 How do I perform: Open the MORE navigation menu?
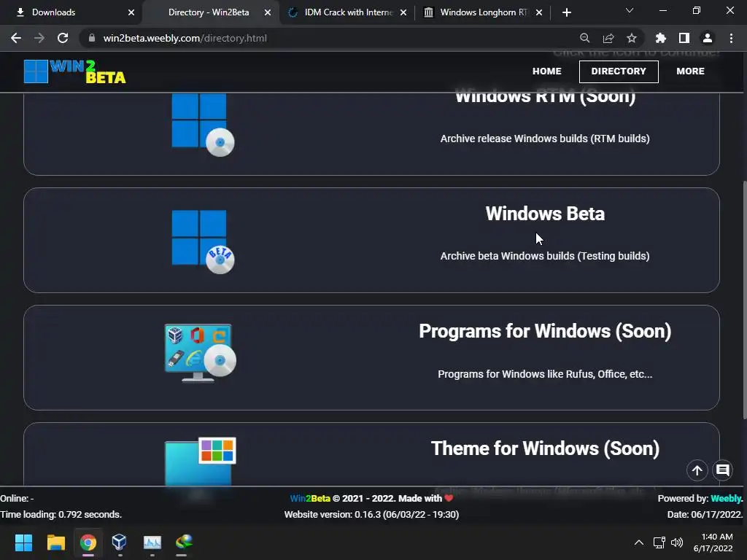coord(690,71)
